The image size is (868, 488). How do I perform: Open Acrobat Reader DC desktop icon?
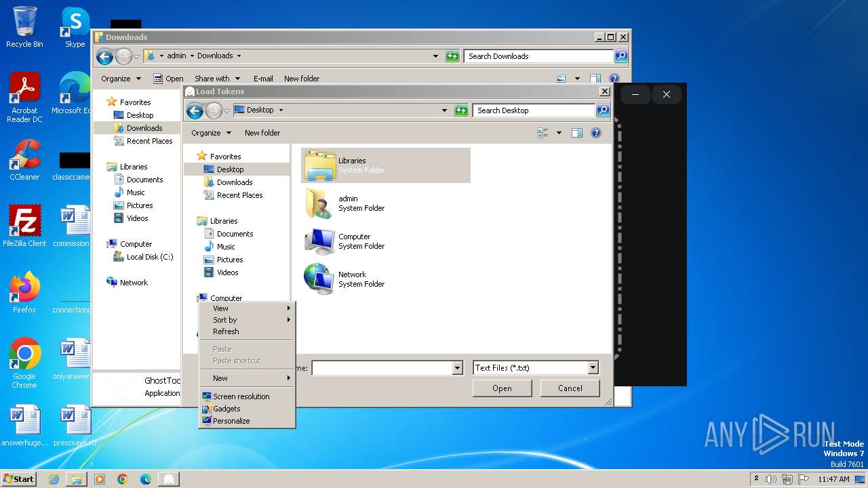click(24, 98)
